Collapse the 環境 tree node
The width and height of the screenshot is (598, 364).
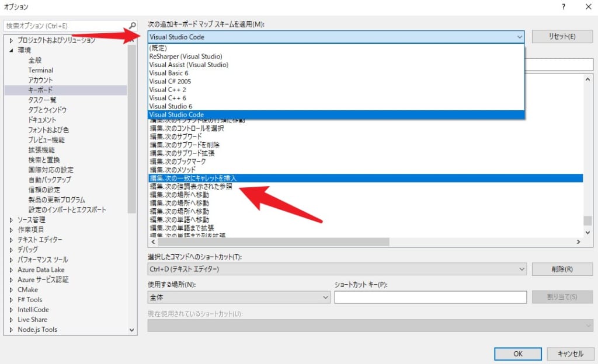[x=11, y=50]
